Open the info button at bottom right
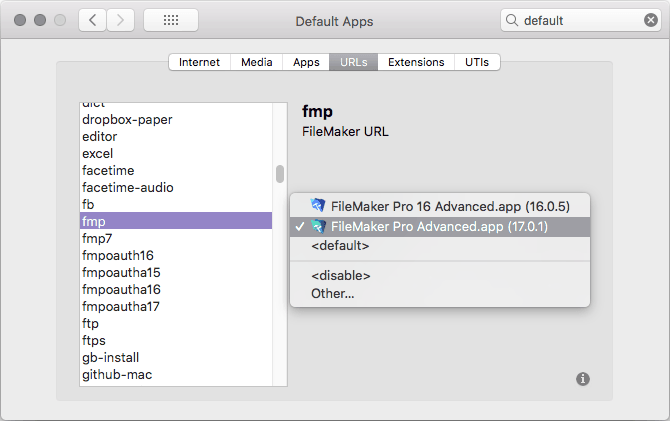 (582, 379)
